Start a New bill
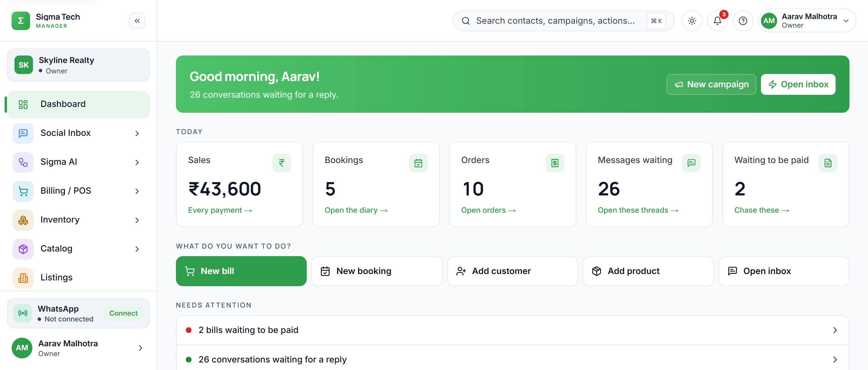 pos(241,271)
